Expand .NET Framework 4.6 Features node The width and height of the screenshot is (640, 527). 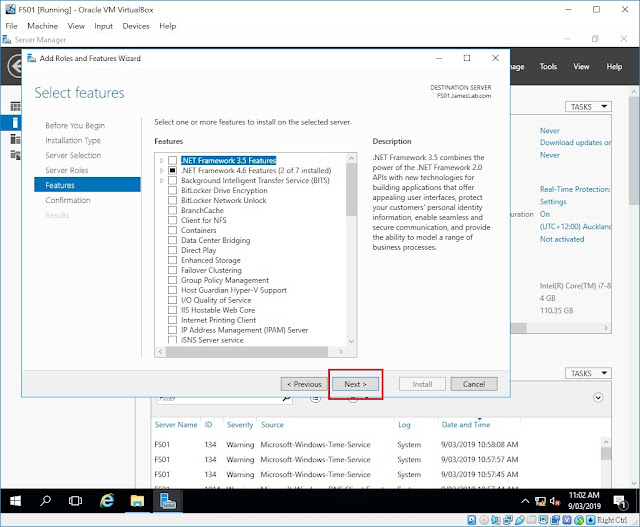point(162,170)
